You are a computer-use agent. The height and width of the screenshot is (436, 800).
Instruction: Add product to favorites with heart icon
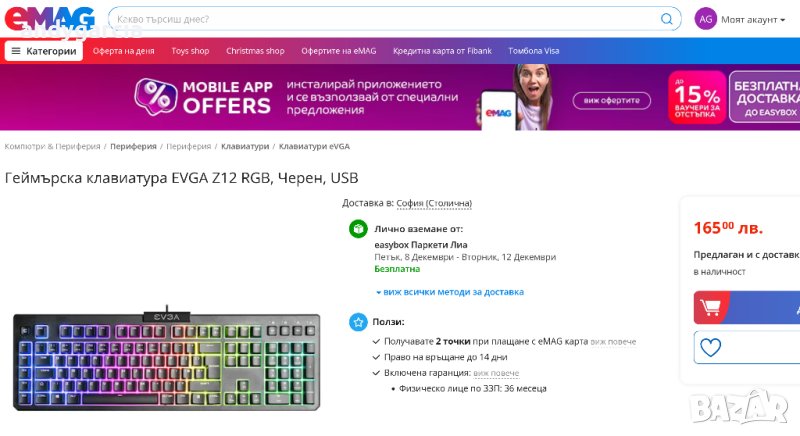pos(711,348)
